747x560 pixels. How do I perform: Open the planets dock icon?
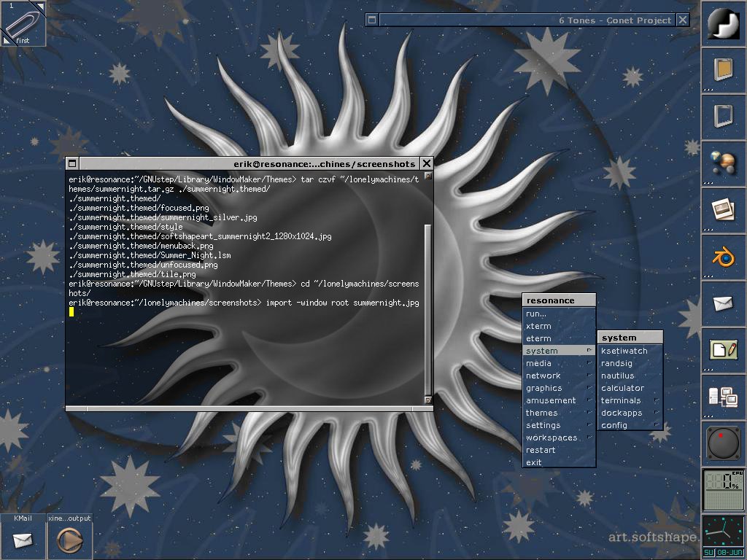pos(724,163)
